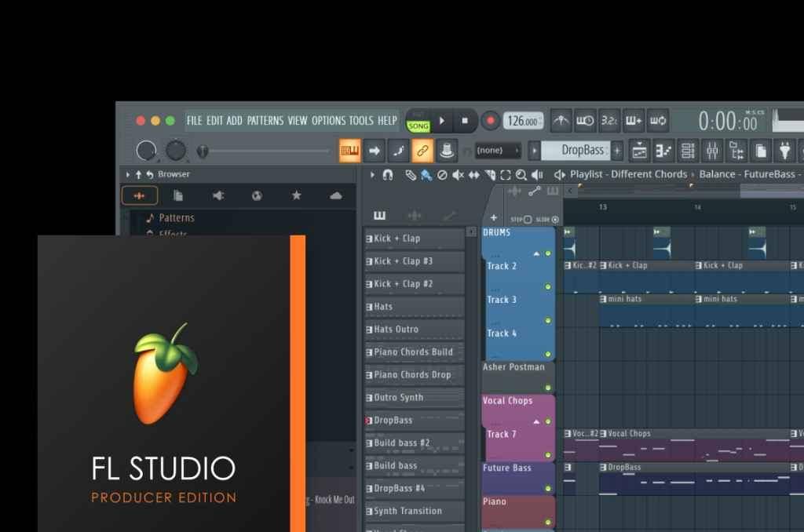
Task: Select the zoom tool in playlist toolbar
Action: point(521,175)
